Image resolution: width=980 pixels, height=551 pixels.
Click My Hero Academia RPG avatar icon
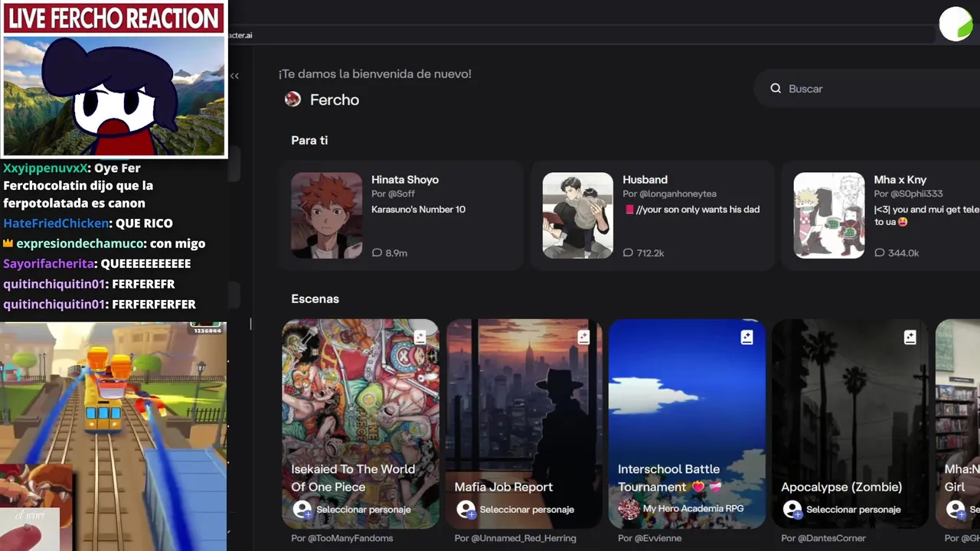(x=629, y=509)
